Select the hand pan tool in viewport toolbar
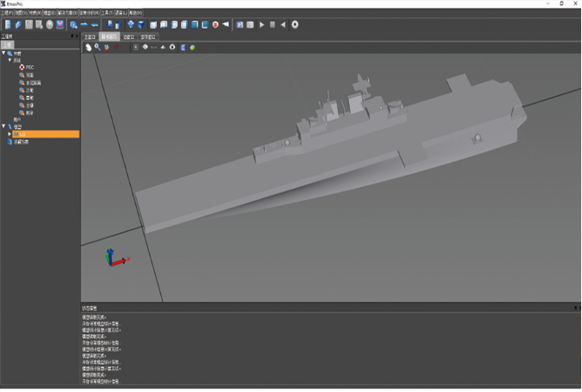Screen dimensions: 582x392 tap(88, 48)
